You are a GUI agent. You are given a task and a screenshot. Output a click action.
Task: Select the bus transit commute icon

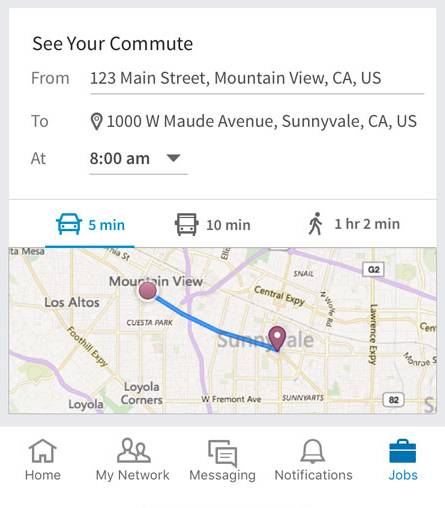coord(187,224)
